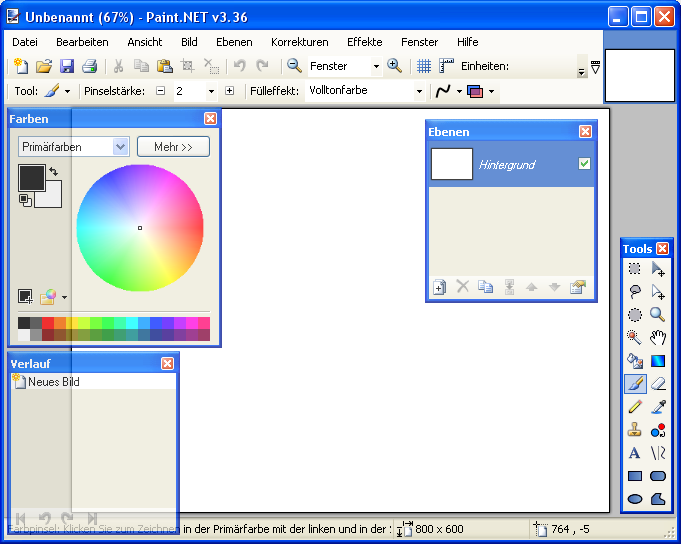
Task: Select the Neues Bild history entry
Action: click(93, 382)
